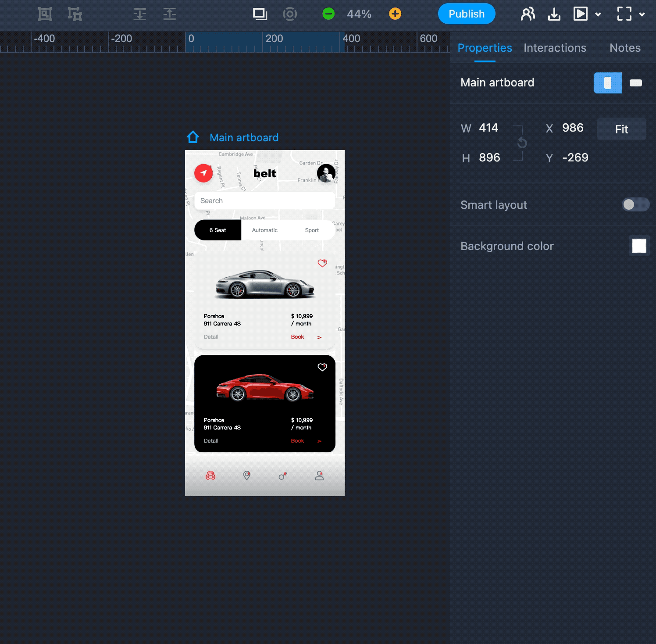The image size is (656, 644).
Task: Edit the Y position value -269
Action: 575,157
